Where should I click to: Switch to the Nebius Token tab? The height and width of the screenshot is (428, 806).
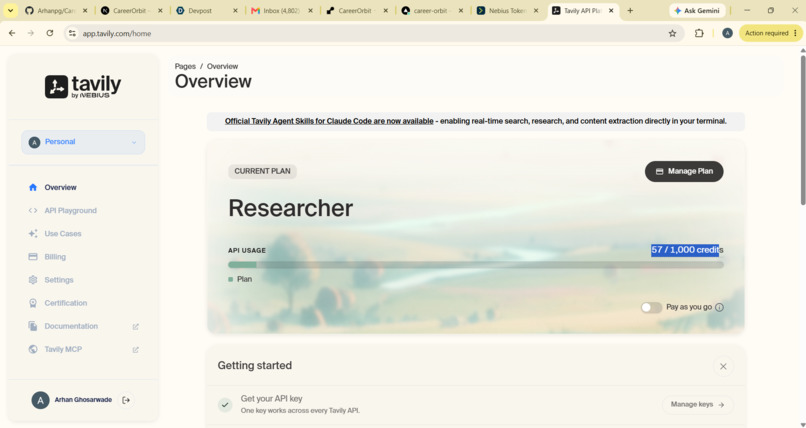tap(507, 11)
